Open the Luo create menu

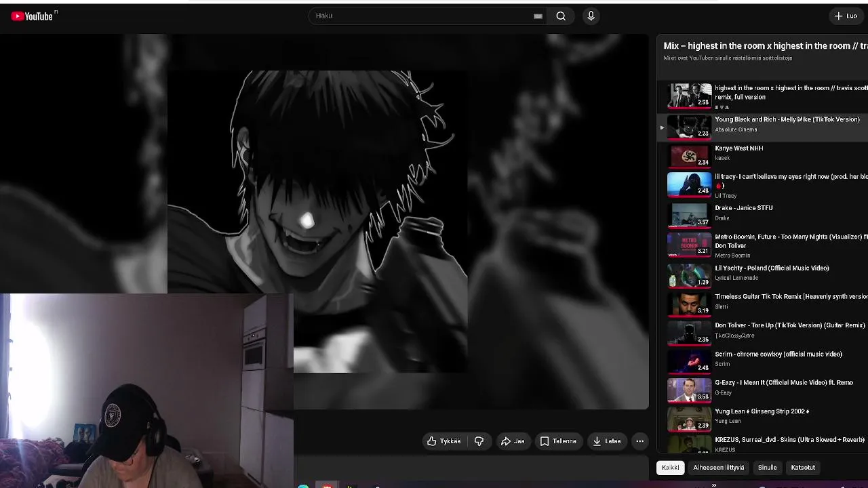[846, 16]
